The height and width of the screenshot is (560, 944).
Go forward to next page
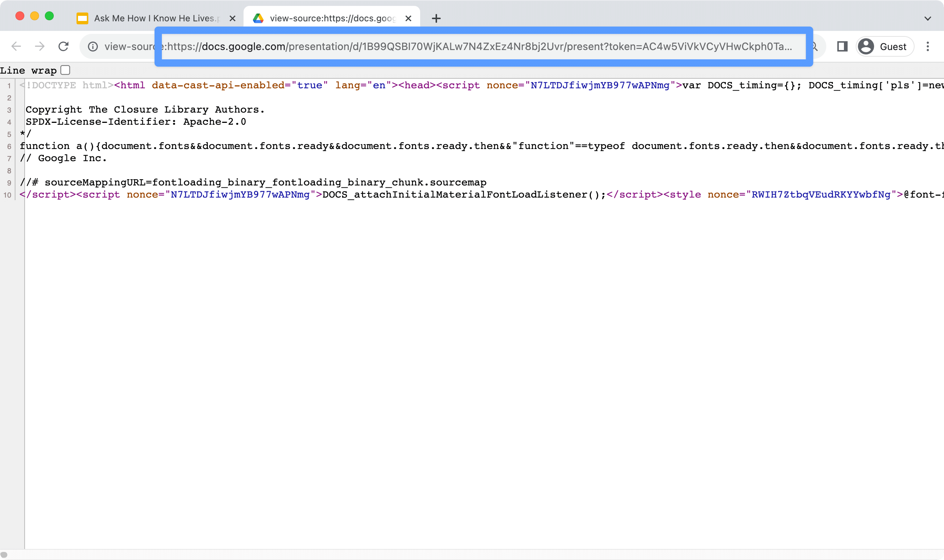(x=40, y=46)
